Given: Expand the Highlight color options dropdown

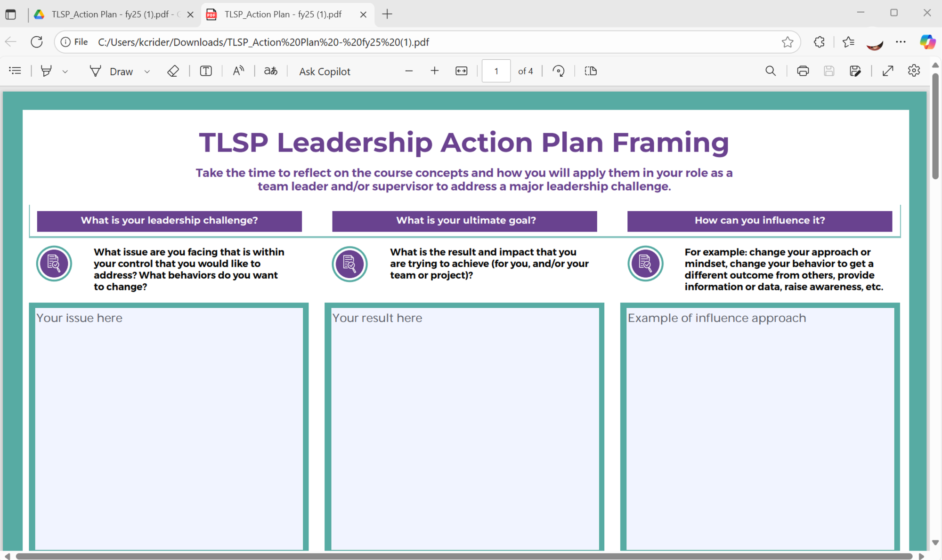Looking at the screenshot, I should click(65, 72).
